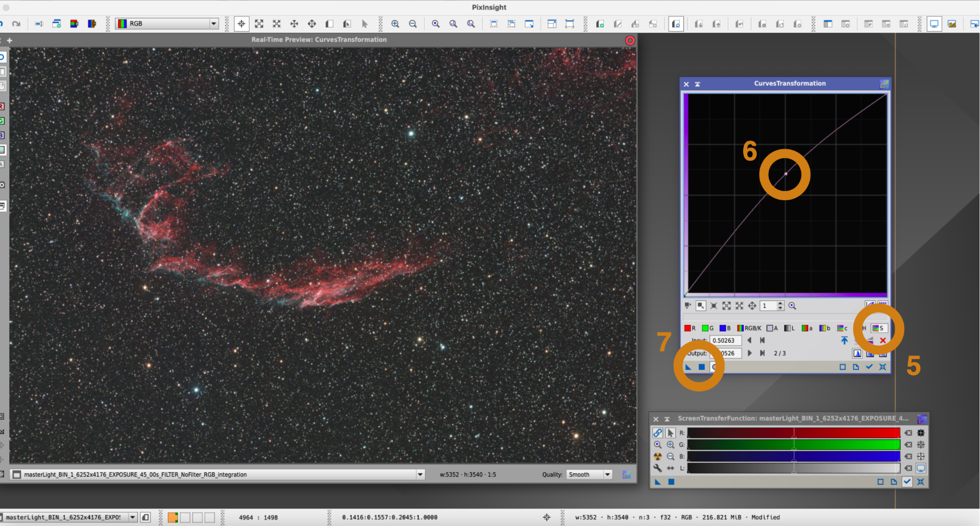Go to previous curve point arrow
This screenshot has width=980, height=526.
point(749,340)
